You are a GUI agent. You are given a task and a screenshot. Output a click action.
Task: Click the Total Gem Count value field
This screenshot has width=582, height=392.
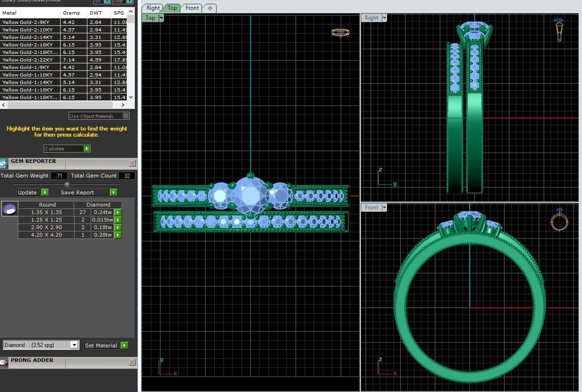point(127,176)
